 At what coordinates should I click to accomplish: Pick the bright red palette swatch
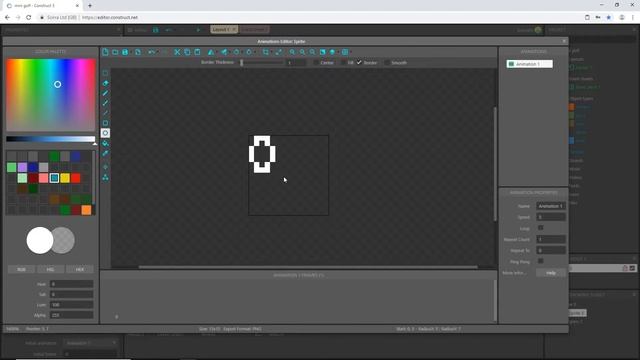coord(76,178)
